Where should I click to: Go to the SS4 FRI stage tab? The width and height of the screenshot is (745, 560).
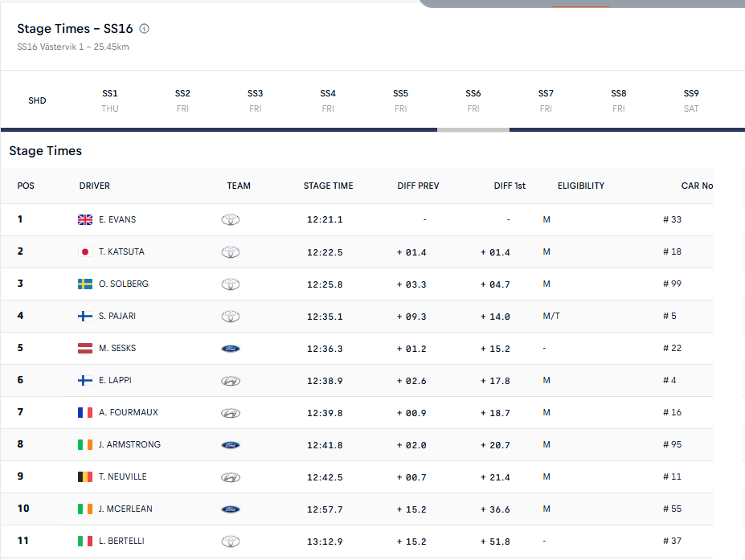(x=328, y=100)
